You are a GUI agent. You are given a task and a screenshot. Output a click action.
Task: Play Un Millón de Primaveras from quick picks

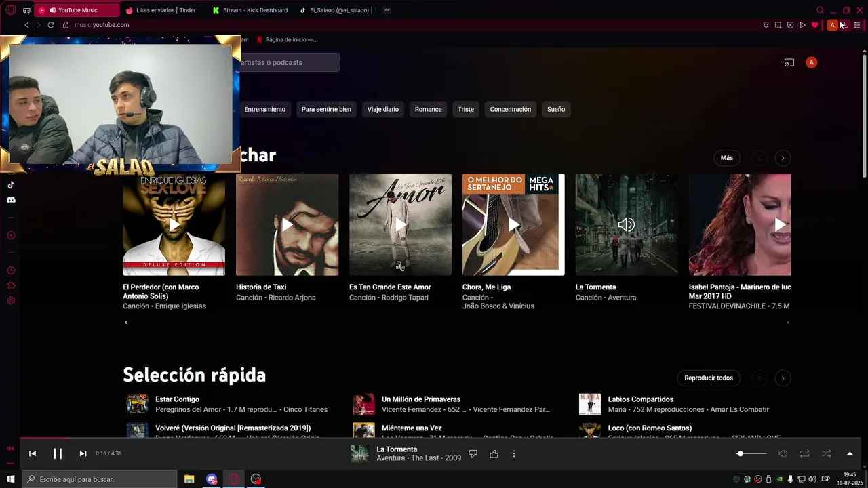click(363, 404)
